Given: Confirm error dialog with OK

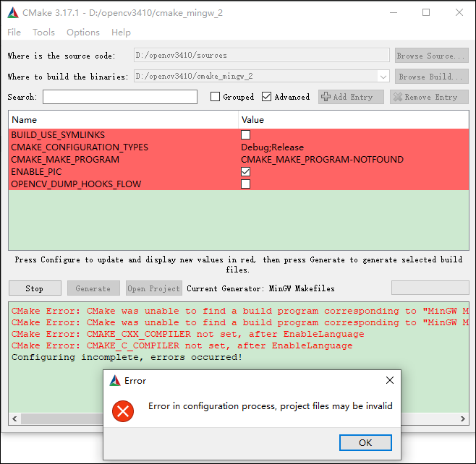Looking at the screenshot, I should pos(365,442).
